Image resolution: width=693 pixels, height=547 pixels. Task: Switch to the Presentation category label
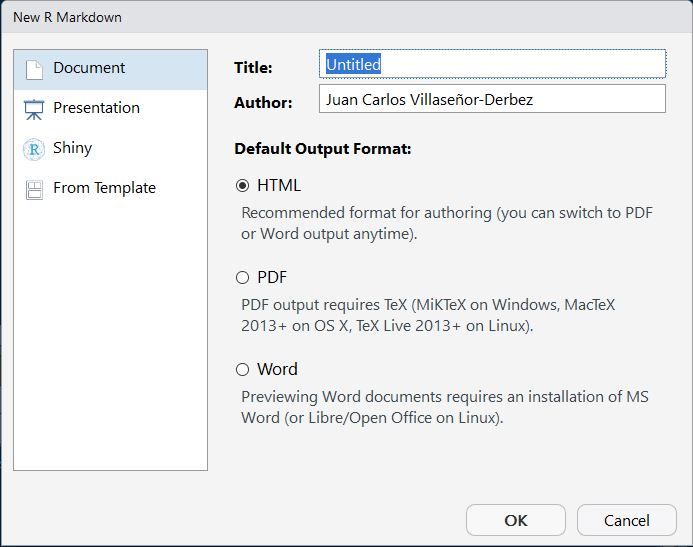pos(96,108)
